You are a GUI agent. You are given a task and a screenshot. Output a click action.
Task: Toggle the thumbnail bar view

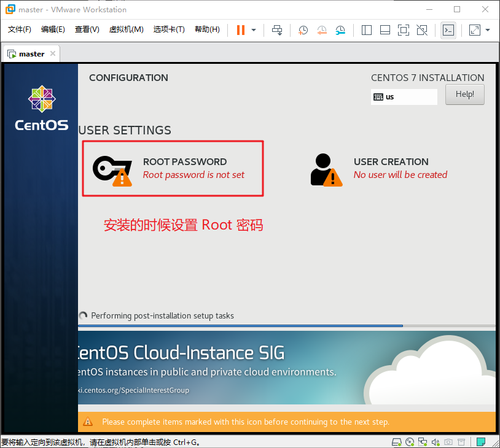pos(385,30)
